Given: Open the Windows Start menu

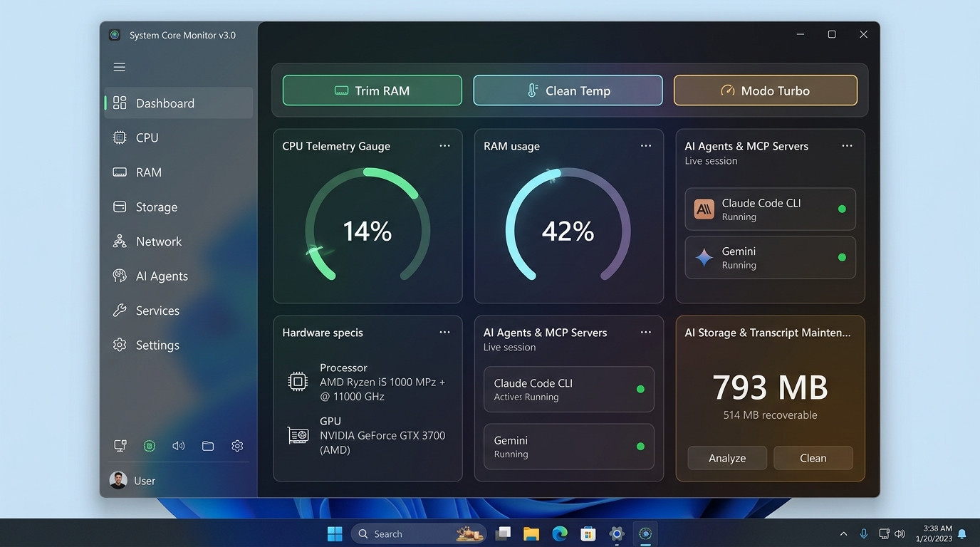Looking at the screenshot, I should coord(334,533).
